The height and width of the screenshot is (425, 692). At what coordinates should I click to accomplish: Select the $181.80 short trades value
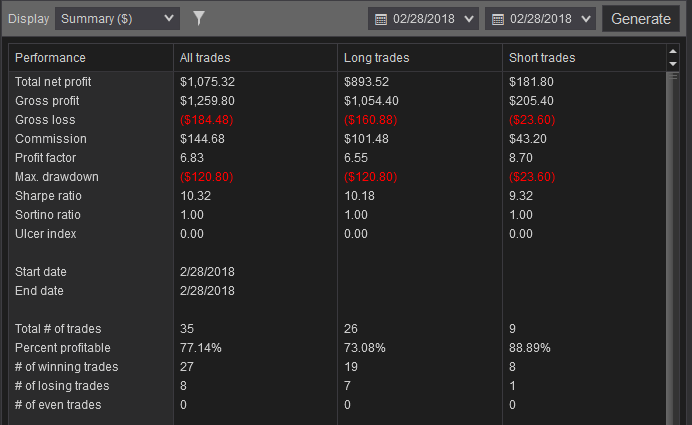point(531,82)
